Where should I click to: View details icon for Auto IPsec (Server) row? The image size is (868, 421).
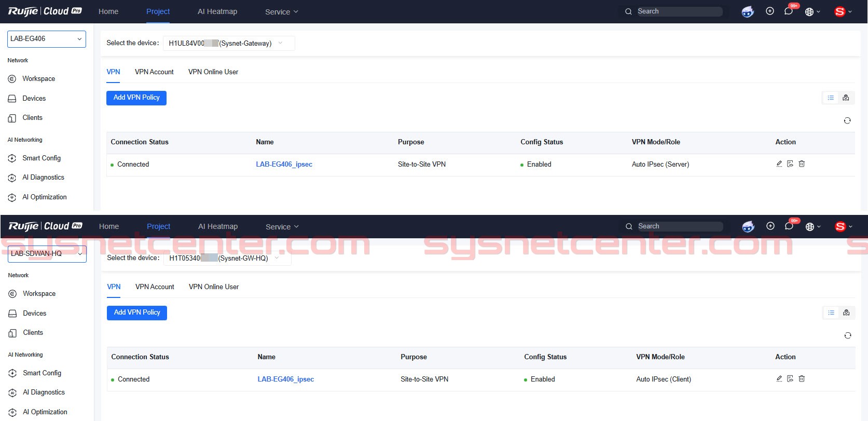[790, 164]
